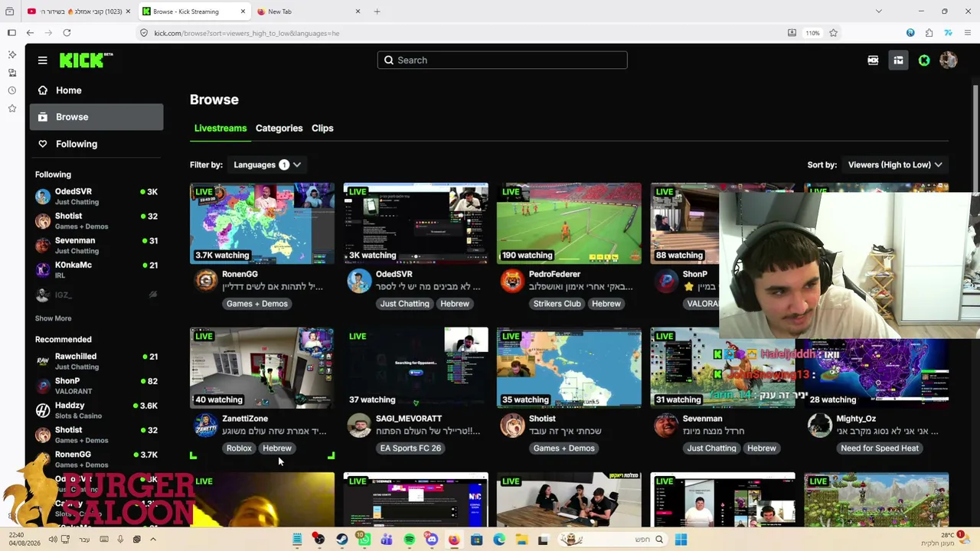
Task: Open RonenGG's 3.7K watching stream thumbnail
Action: point(262,223)
